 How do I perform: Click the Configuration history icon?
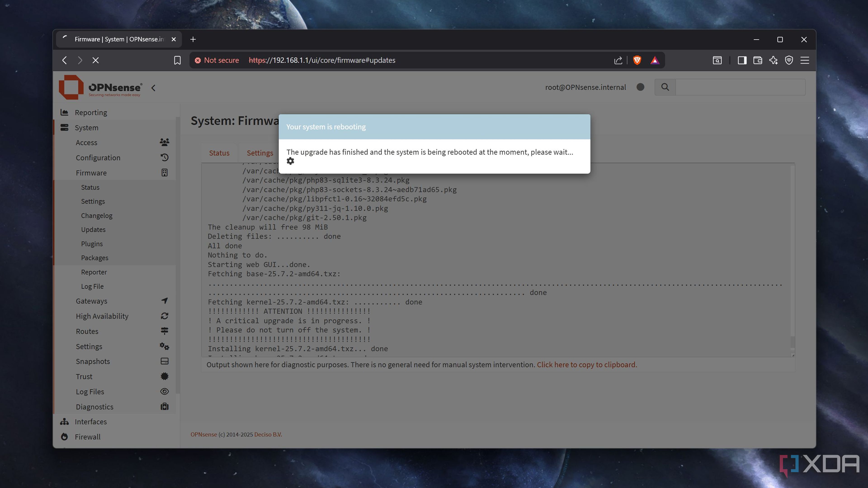(164, 157)
